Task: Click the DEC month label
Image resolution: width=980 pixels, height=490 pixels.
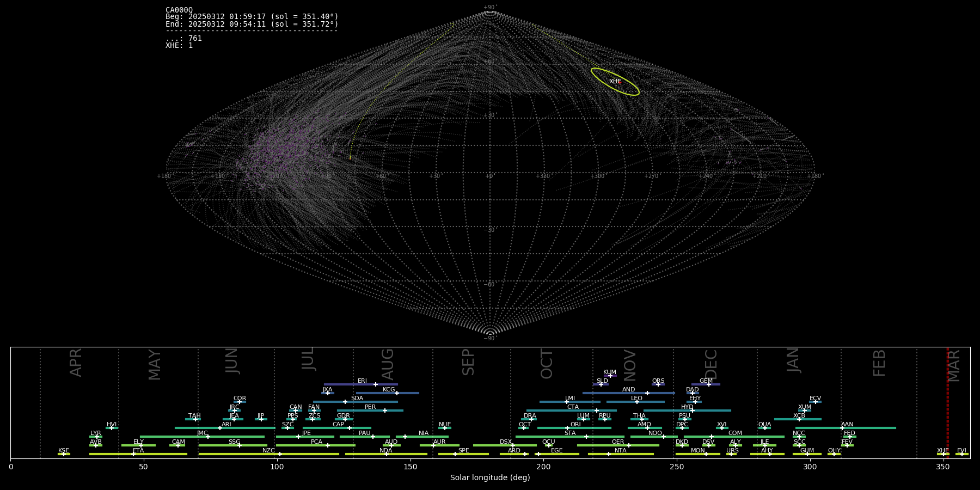Action: tap(711, 364)
